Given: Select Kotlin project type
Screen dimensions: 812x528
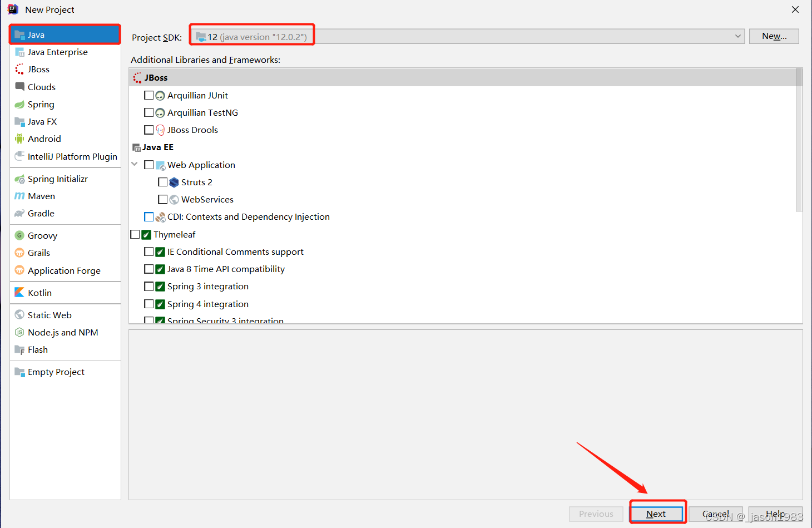Looking at the screenshot, I should [65, 293].
